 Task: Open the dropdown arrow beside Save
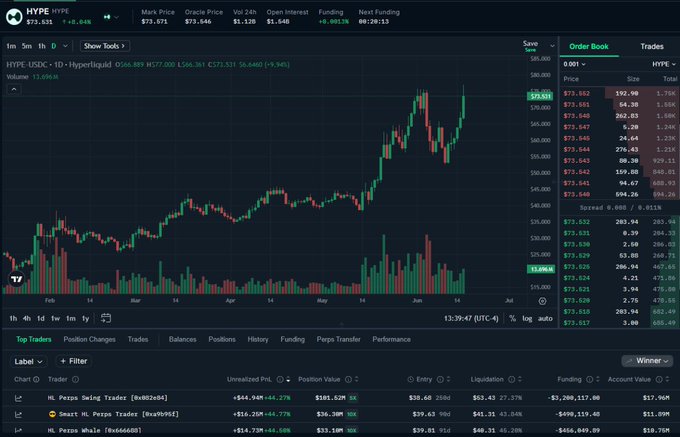coord(552,46)
